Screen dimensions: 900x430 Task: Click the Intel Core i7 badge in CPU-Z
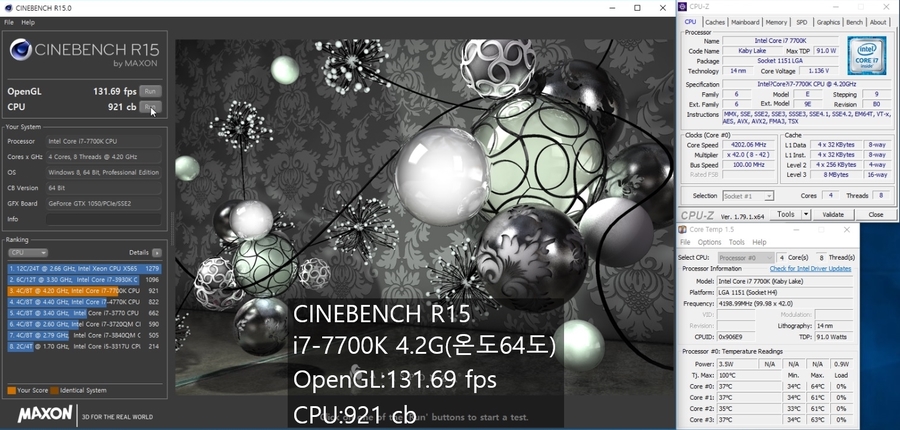[866, 56]
